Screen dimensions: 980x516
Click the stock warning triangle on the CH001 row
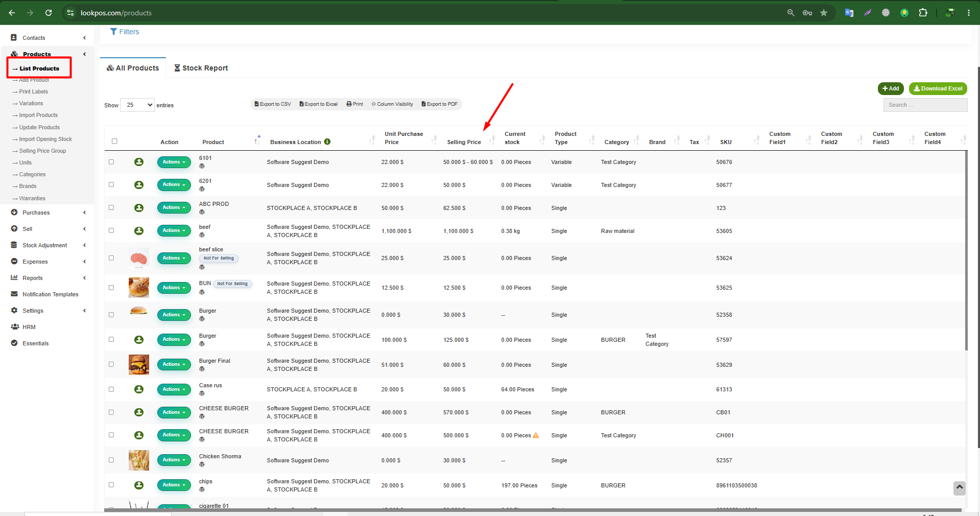[536, 435]
